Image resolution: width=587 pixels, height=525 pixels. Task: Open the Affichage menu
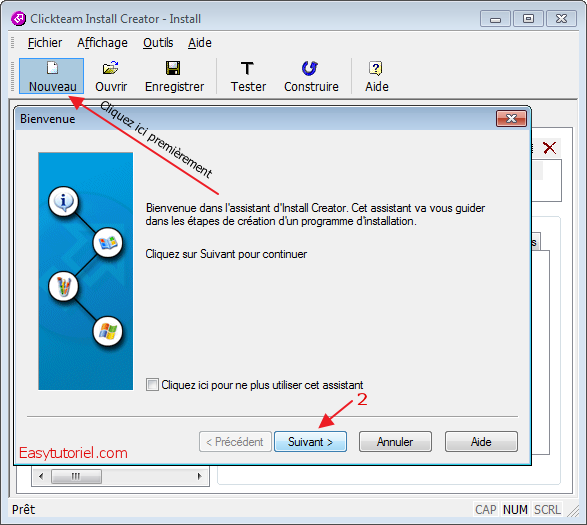coord(102,43)
